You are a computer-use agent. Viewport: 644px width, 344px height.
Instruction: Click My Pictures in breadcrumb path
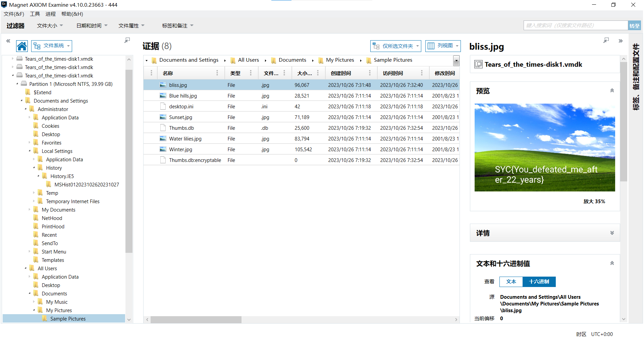click(340, 60)
